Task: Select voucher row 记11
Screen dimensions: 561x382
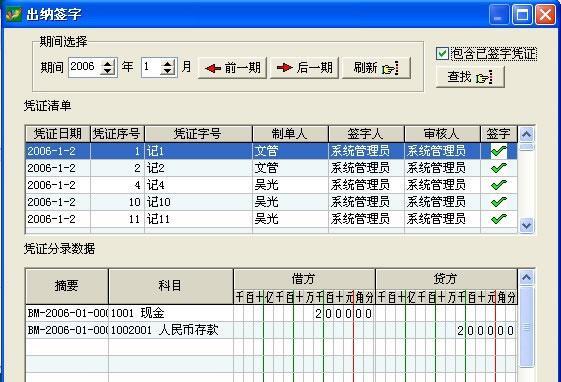Action: pos(271,219)
